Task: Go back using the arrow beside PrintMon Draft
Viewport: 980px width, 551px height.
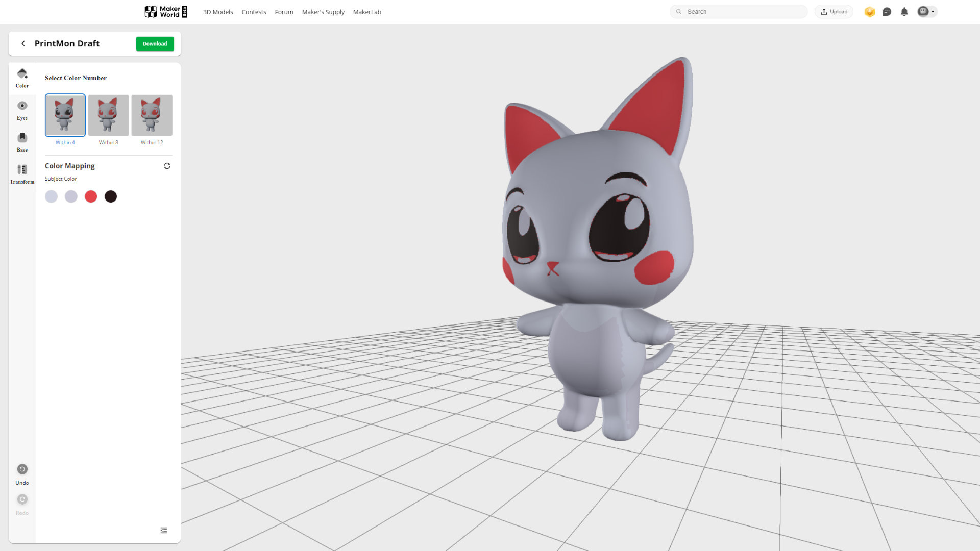Action: [x=23, y=43]
